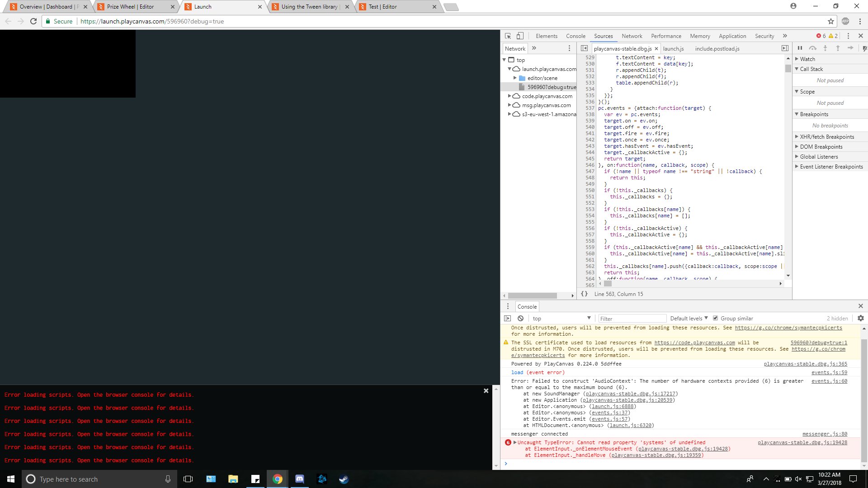
Task: Show console sidebar icon
Action: click(x=508, y=319)
